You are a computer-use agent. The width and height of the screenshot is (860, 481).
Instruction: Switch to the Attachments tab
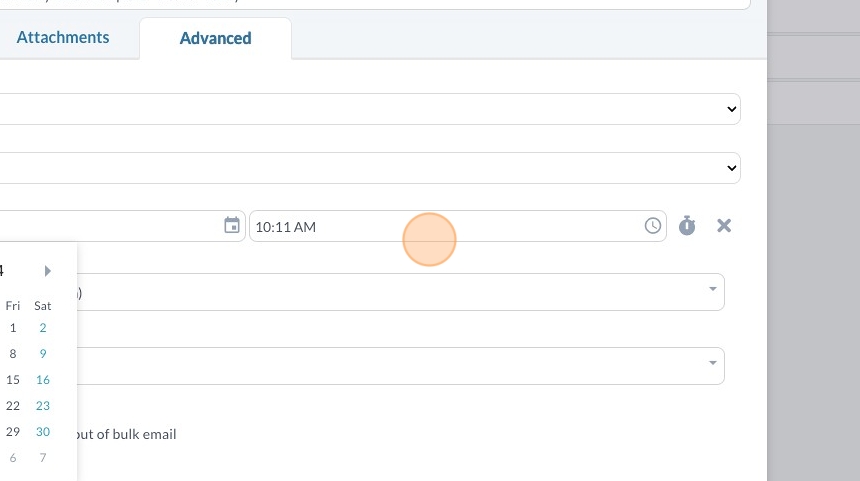[63, 38]
